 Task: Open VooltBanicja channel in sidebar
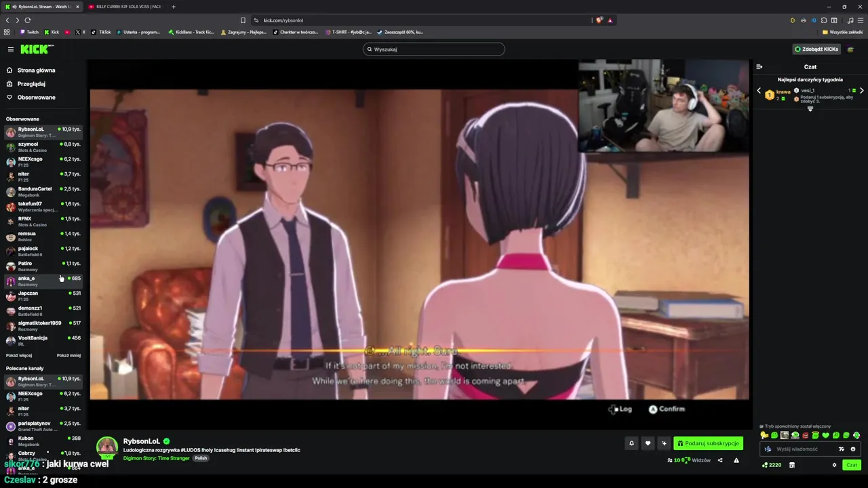[x=43, y=340]
